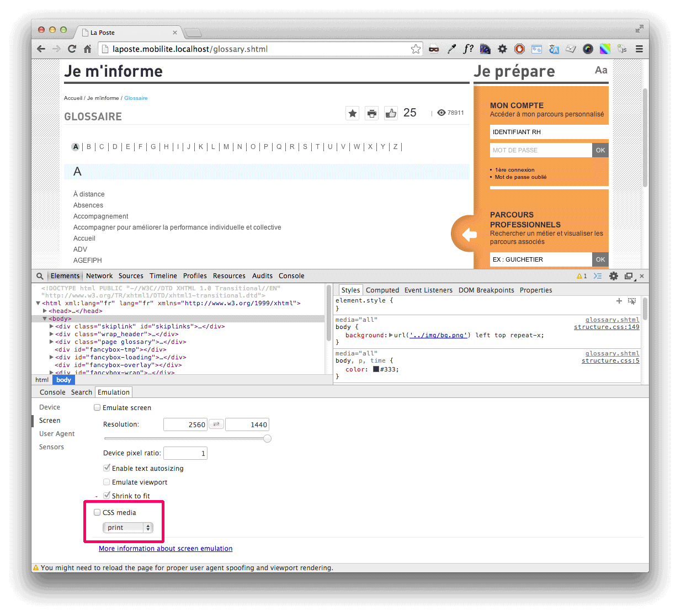Open DevTools settings gear

[x=614, y=276]
